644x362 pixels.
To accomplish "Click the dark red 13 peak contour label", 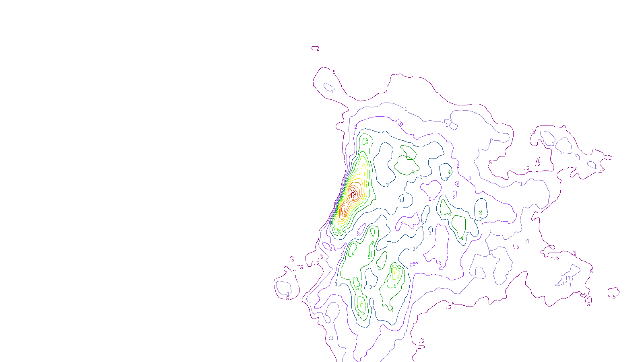I will pyautogui.click(x=353, y=194).
